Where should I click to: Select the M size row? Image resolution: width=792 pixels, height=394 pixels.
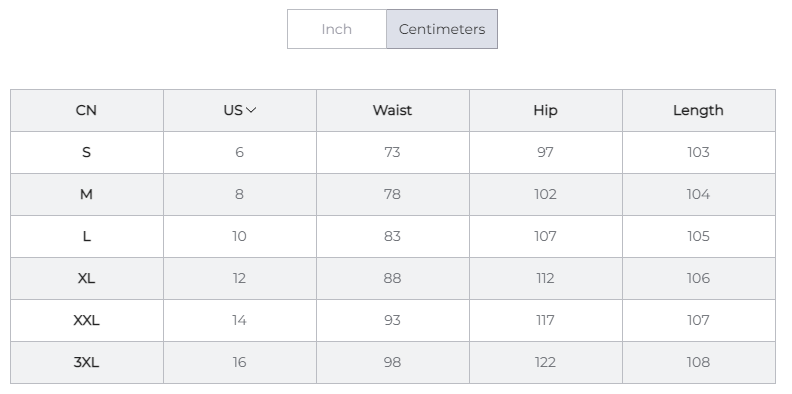[393, 194]
